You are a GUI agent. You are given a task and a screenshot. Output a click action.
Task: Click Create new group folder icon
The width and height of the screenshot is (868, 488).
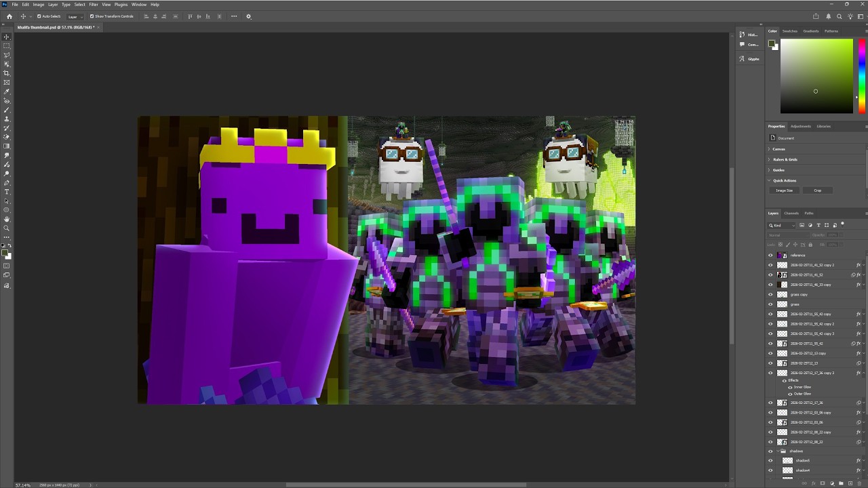coord(841,483)
